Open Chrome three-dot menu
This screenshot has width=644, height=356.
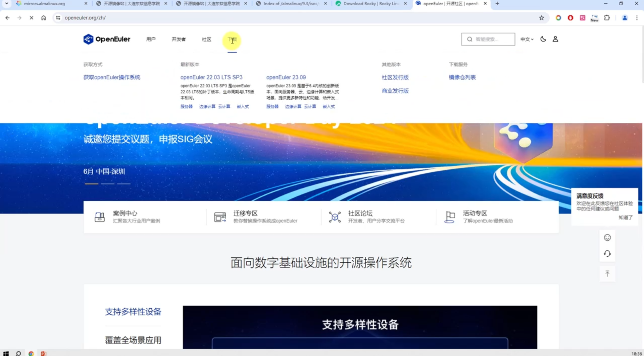click(637, 18)
